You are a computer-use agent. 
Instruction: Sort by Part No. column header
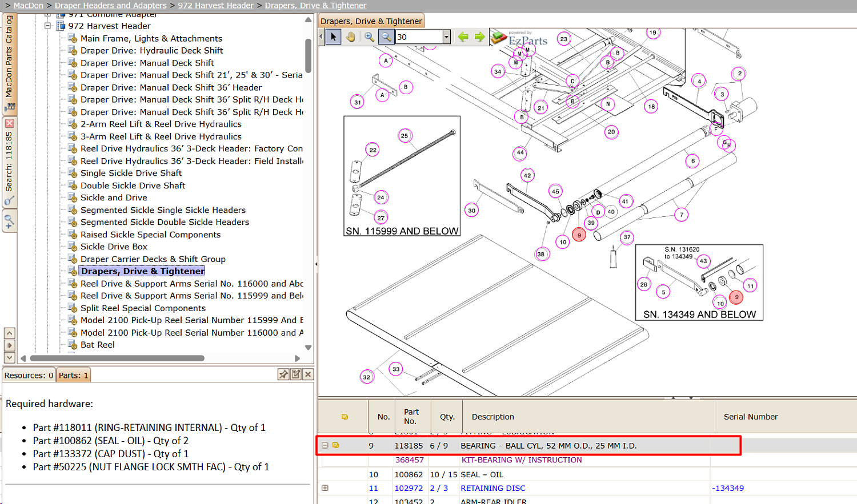point(411,417)
